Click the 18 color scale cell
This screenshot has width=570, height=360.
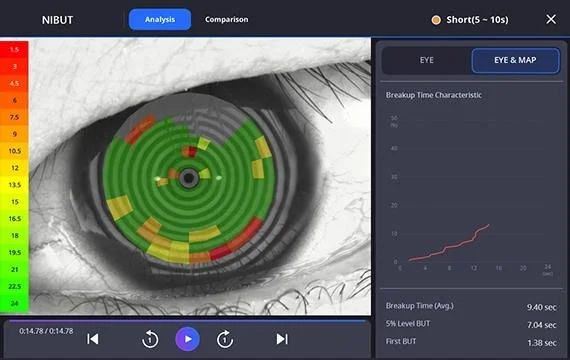[x=14, y=236]
